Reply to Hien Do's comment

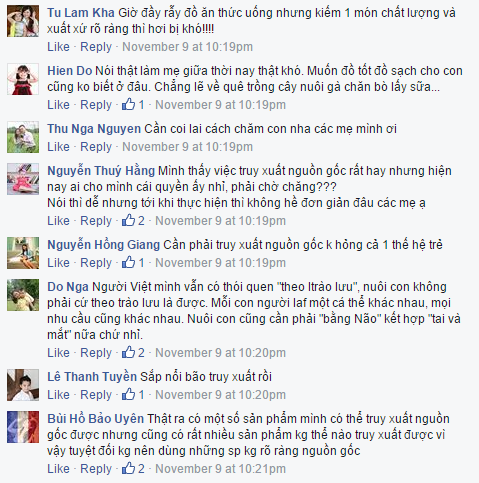coord(96,105)
